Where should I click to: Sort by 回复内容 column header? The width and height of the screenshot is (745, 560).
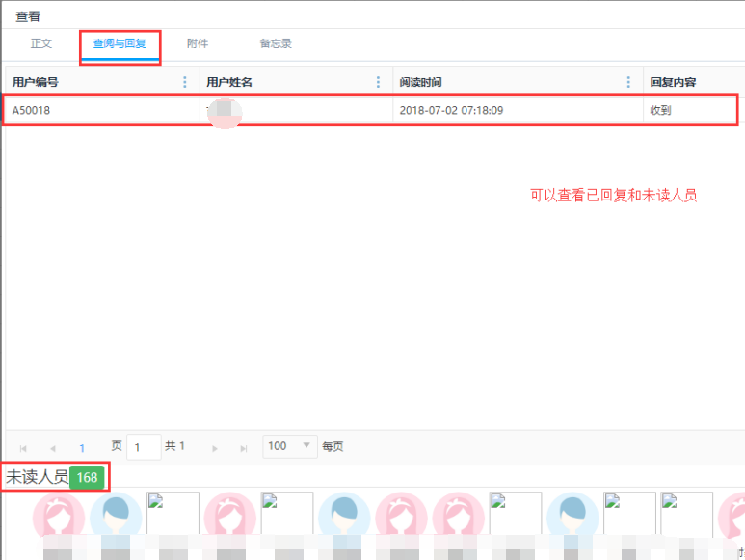click(x=673, y=83)
